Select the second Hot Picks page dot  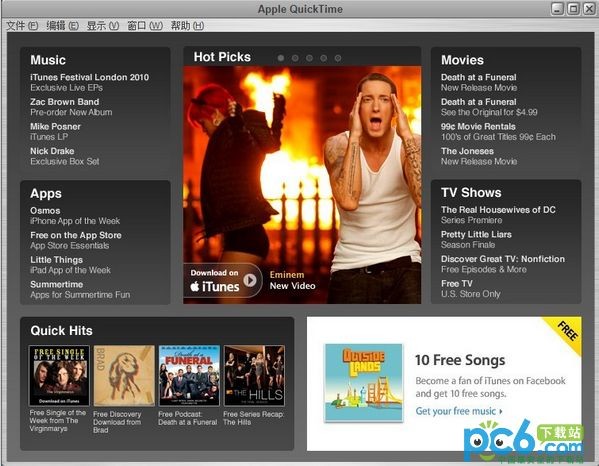(295, 58)
